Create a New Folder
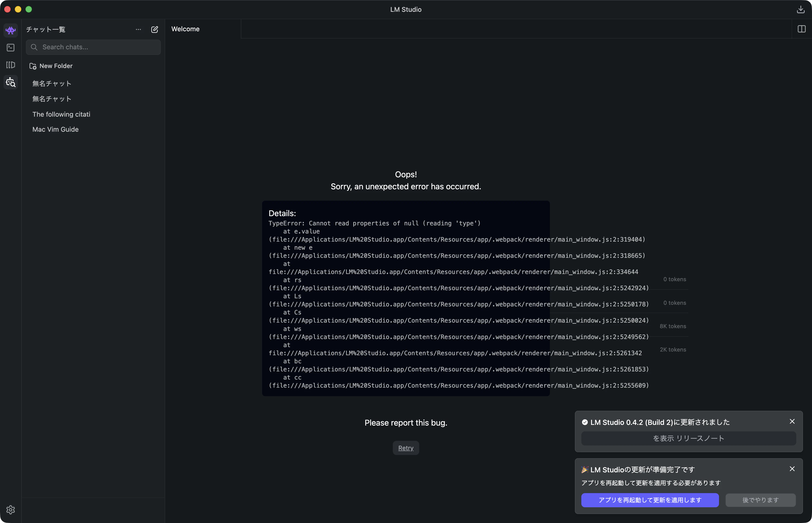This screenshot has width=812, height=523. pos(51,66)
